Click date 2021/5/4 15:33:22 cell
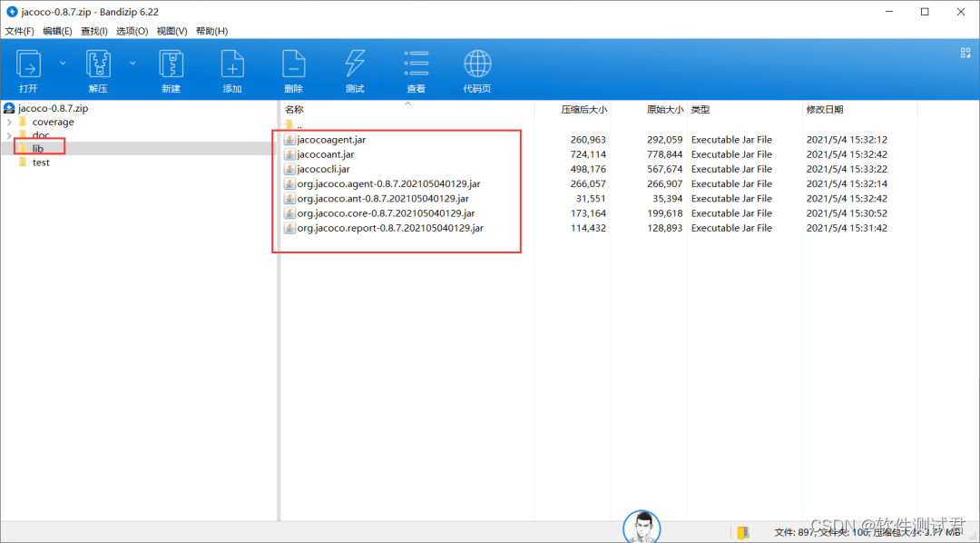The height and width of the screenshot is (543, 980). click(847, 169)
